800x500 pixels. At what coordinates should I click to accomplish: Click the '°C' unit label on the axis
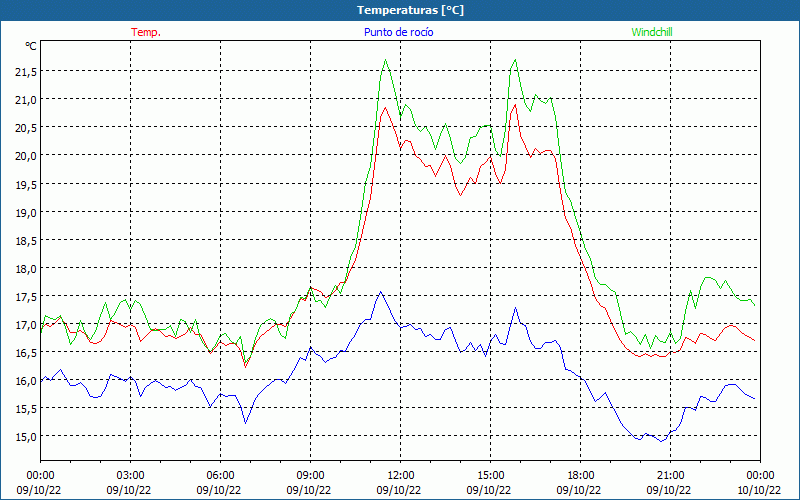(x=31, y=46)
